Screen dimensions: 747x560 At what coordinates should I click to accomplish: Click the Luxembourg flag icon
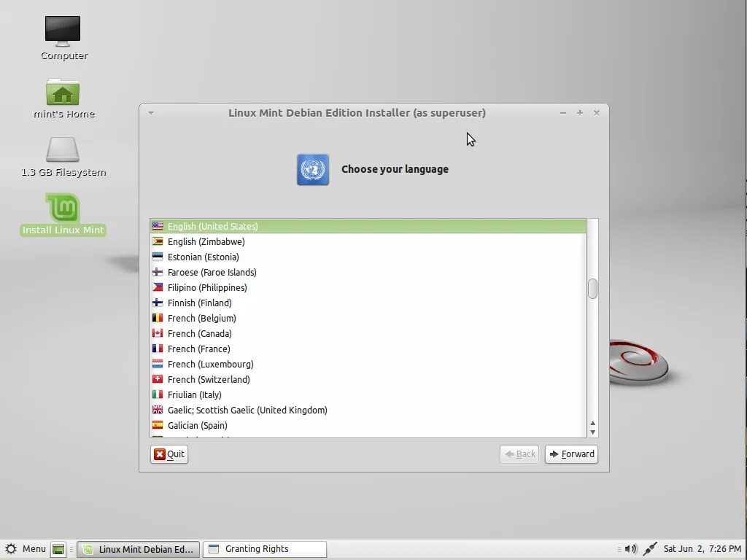158,364
